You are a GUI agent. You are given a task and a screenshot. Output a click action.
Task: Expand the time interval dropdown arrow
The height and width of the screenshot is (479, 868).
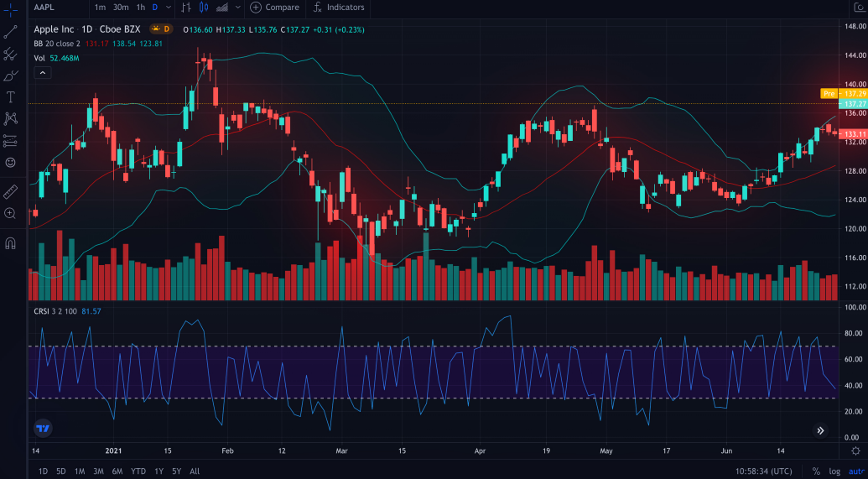point(169,8)
